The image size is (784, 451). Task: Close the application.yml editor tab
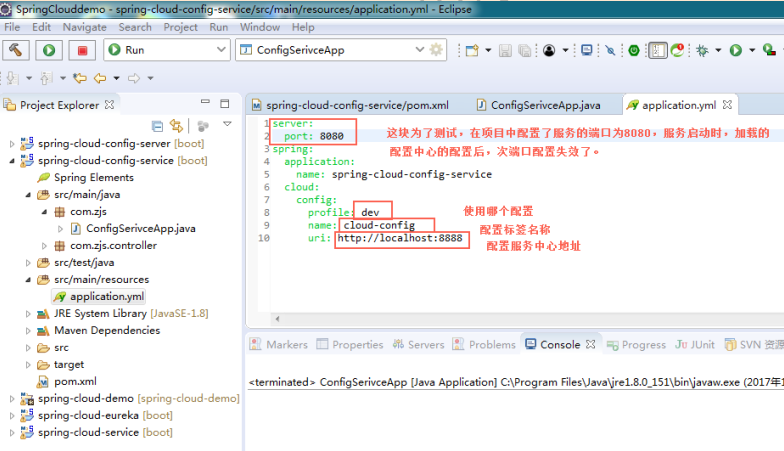pos(728,104)
